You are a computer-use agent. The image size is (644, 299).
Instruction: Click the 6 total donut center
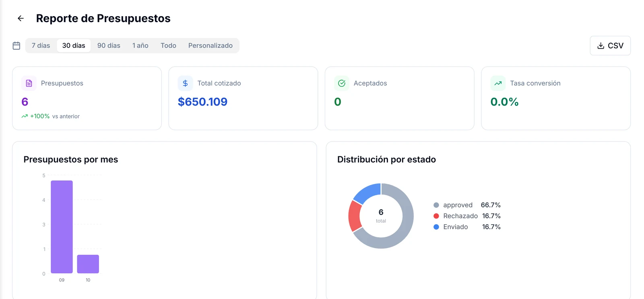point(381,215)
